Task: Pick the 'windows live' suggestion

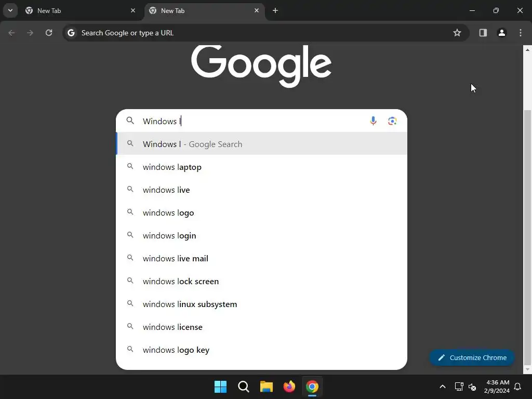Action: pyautogui.click(x=261, y=190)
